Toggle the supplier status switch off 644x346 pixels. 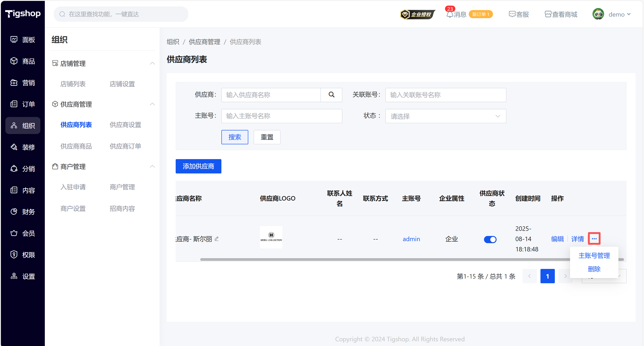point(490,239)
